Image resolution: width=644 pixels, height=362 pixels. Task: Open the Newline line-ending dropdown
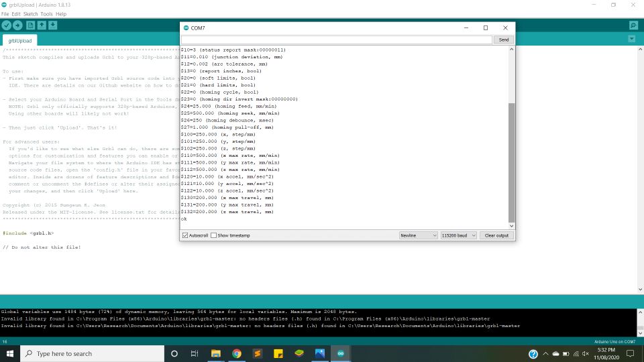pyautogui.click(x=418, y=235)
